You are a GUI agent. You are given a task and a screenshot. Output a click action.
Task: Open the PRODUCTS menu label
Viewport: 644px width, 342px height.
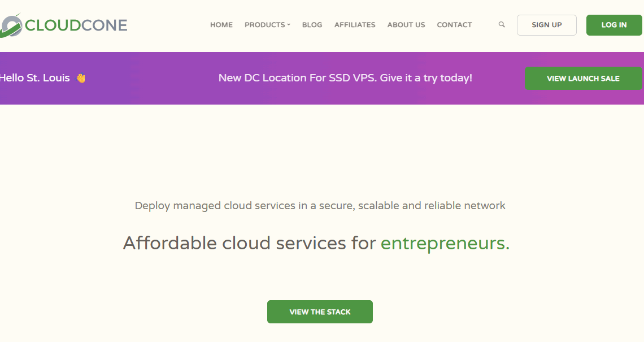(264, 25)
